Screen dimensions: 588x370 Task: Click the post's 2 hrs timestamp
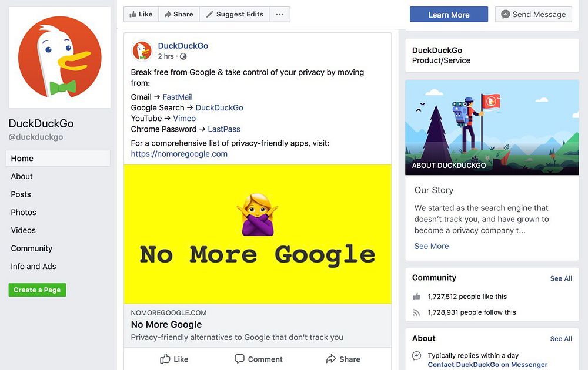166,56
